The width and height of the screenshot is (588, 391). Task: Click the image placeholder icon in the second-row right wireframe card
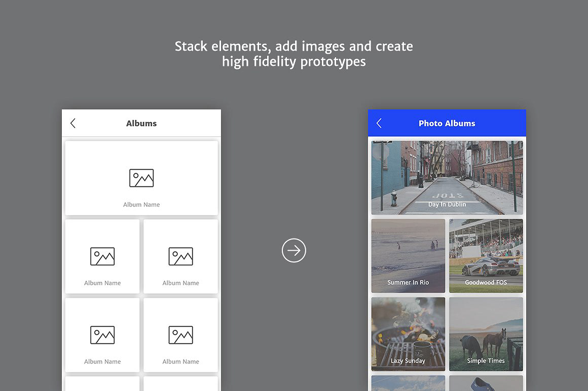coord(181,257)
